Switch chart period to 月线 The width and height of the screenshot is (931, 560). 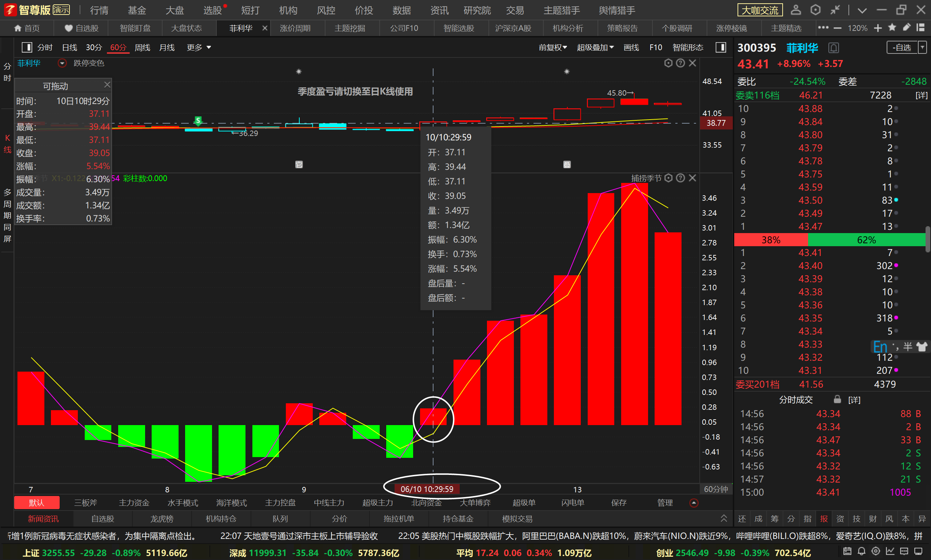tap(167, 48)
